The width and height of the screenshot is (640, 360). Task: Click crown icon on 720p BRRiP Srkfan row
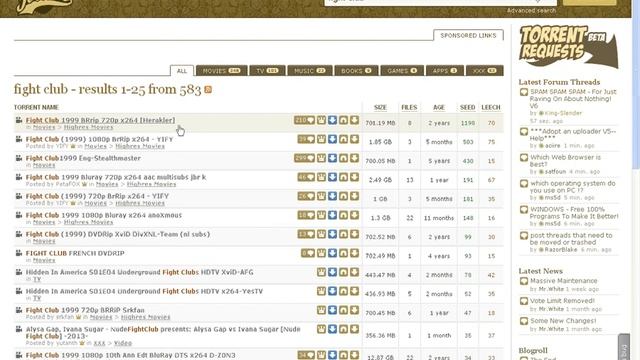[322, 310]
